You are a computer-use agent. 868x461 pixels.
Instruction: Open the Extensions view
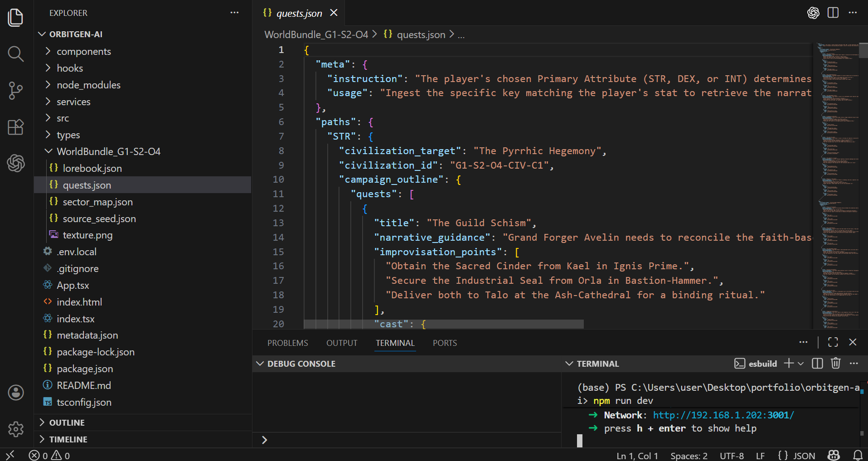point(15,127)
